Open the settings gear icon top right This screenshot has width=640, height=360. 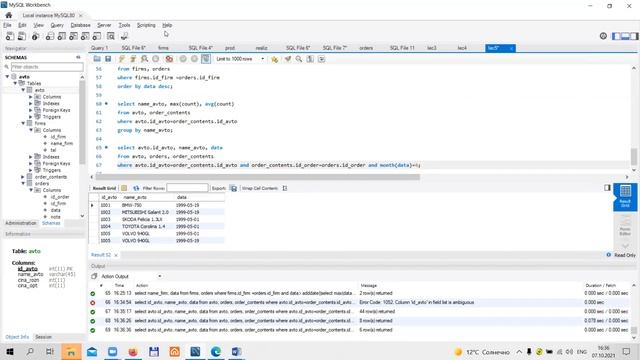(603, 36)
